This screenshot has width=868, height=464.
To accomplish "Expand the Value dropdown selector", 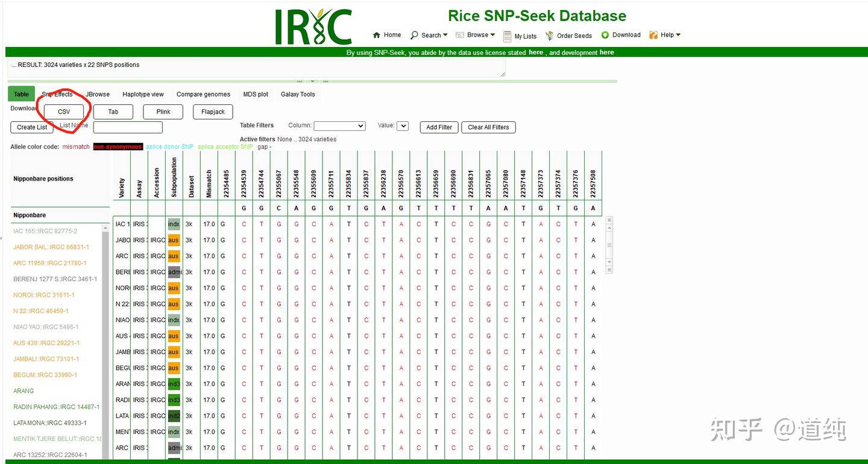I will [403, 126].
